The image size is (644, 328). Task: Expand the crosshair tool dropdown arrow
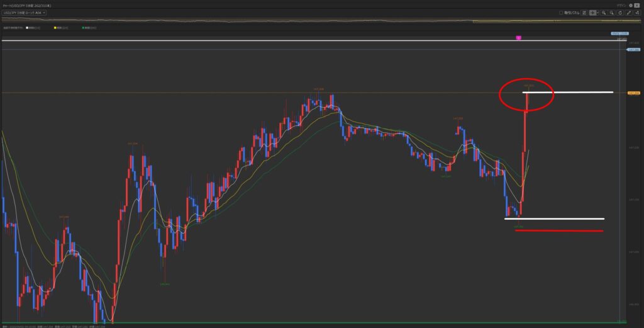[597, 13]
